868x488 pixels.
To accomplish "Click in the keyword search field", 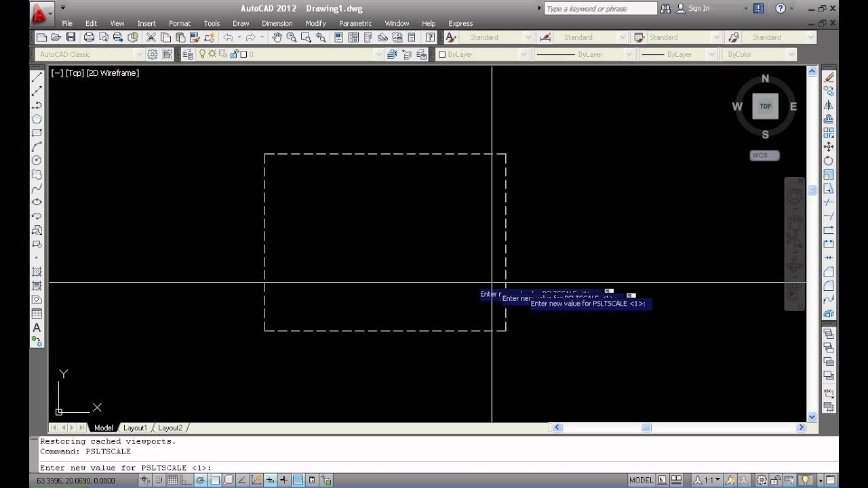I will click(x=600, y=8).
